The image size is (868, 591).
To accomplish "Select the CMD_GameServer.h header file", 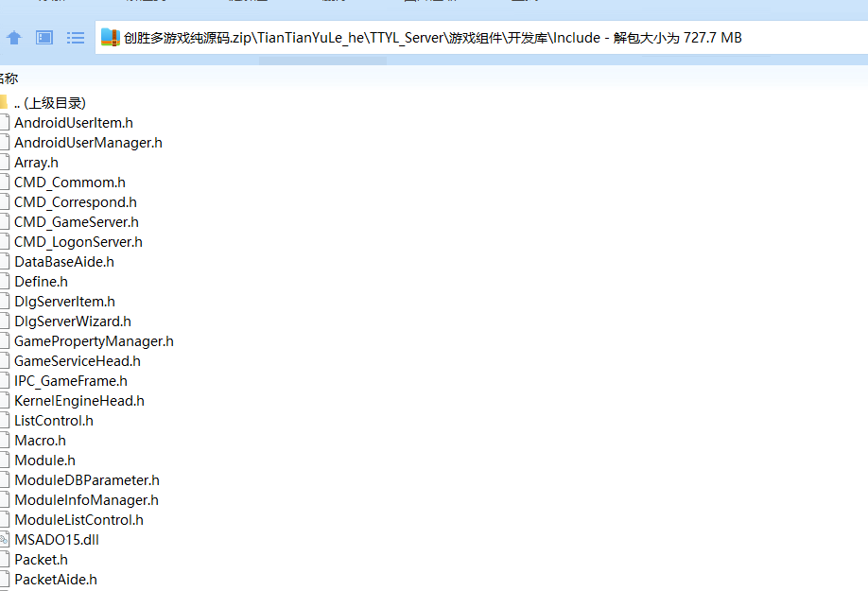I will (x=76, y=222).
